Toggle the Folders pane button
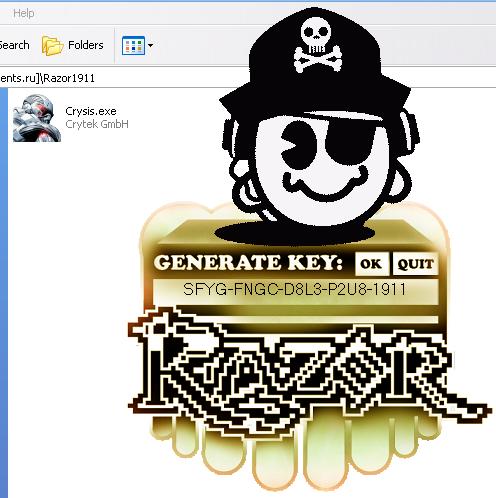This screenshot has height=498, width=496. pyautogui.click(x=73, y=45)
